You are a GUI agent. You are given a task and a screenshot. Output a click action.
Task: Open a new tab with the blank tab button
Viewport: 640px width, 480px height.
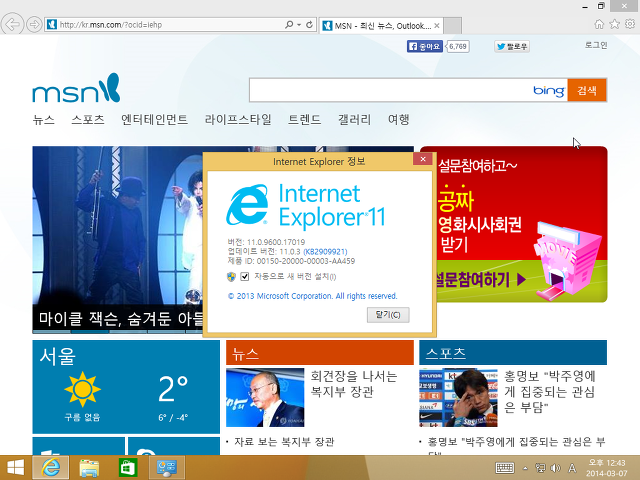point(452,26)
